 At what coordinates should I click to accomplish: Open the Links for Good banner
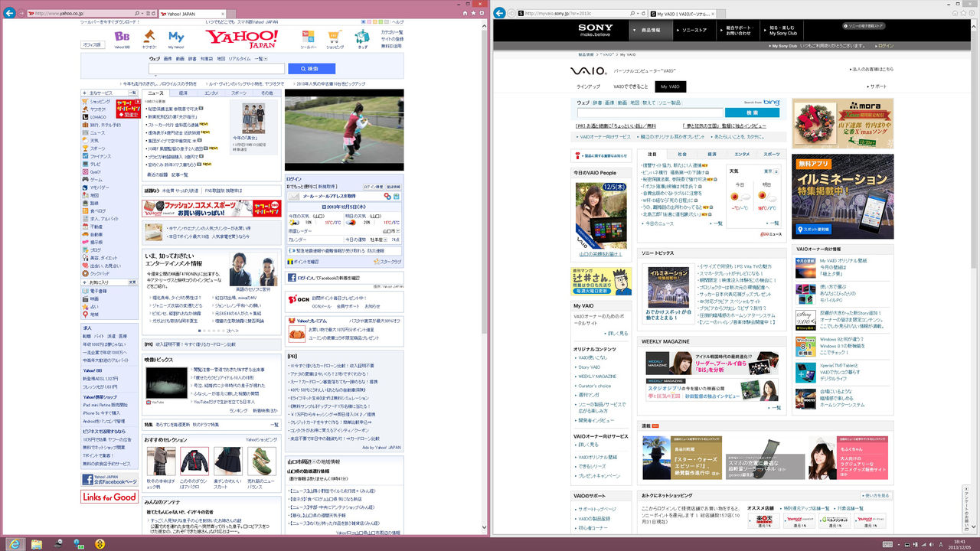point(109,497)
